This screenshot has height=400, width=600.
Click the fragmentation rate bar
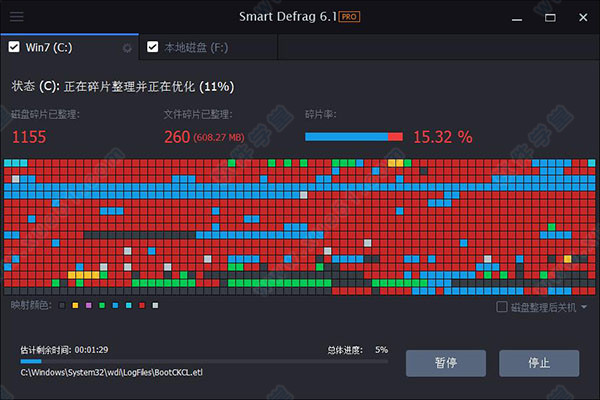pyautogui.click(x=354, y=137)
